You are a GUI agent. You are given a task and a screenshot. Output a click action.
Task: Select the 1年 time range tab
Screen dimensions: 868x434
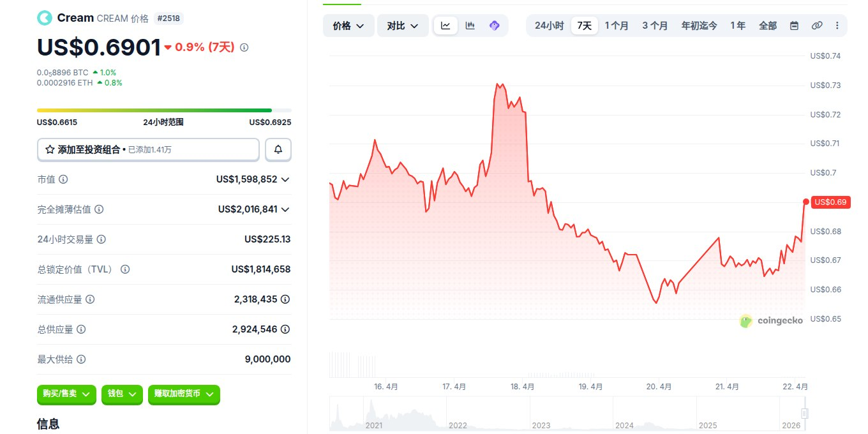pyautogui.click(x=738, y=26)
